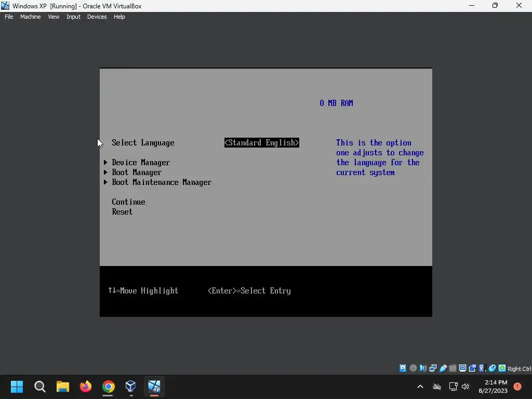Open the volume tray icon
This screenshot has height=399, width=532.
pos(465,387)
